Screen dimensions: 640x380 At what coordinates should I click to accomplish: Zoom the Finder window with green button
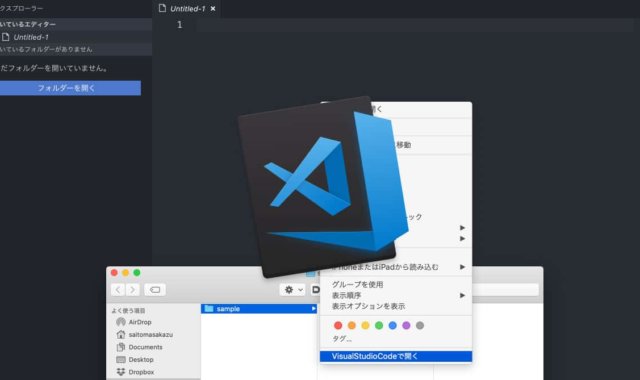[137, 273]
